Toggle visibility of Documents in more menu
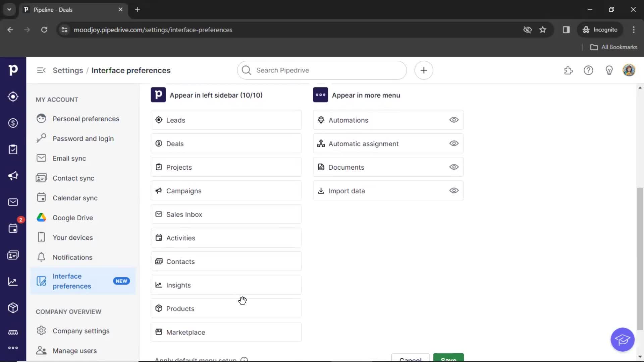 pos(454,167)
